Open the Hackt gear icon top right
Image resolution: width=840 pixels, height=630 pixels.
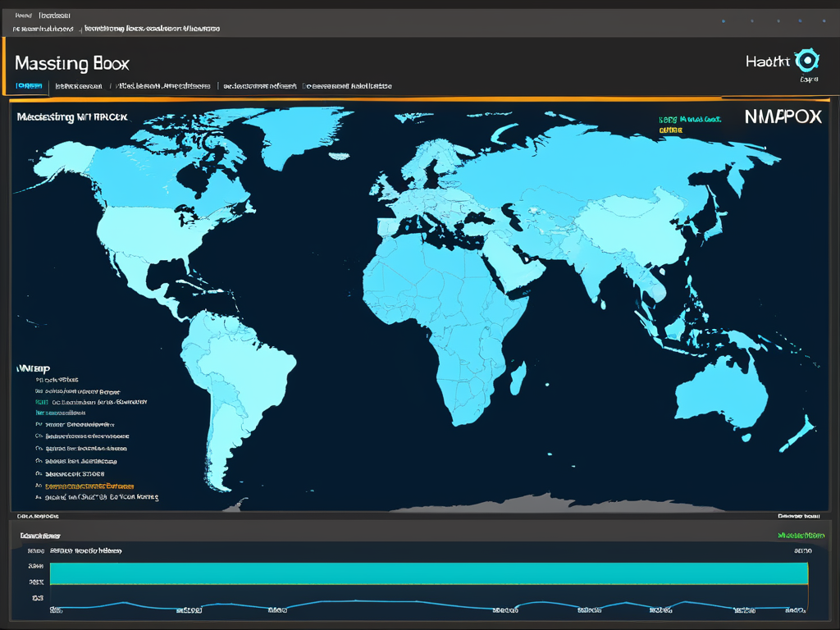point(806,61)
